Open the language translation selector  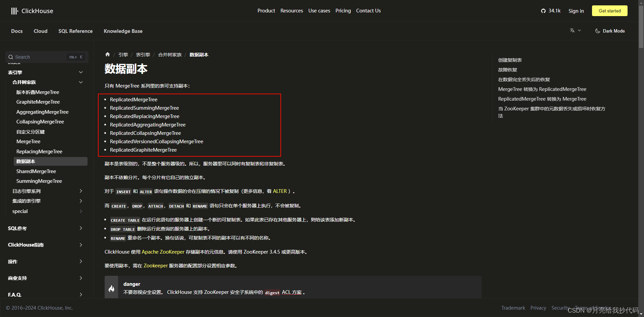click(575, 31)
